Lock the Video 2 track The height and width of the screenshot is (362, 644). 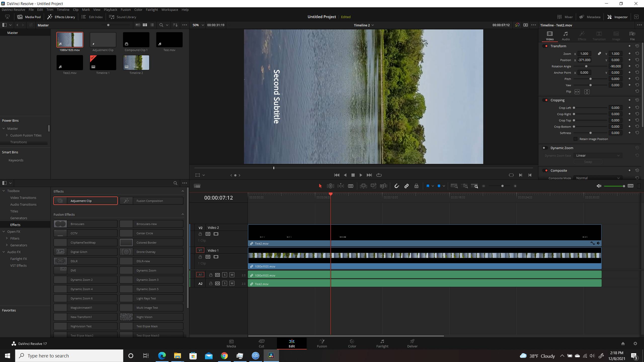click(x=200, y=234)
